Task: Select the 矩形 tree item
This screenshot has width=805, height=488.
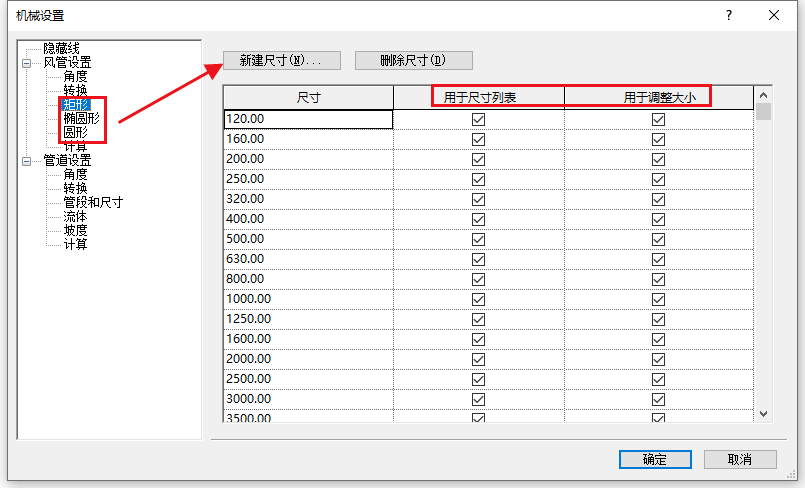Action: point(75,105)
